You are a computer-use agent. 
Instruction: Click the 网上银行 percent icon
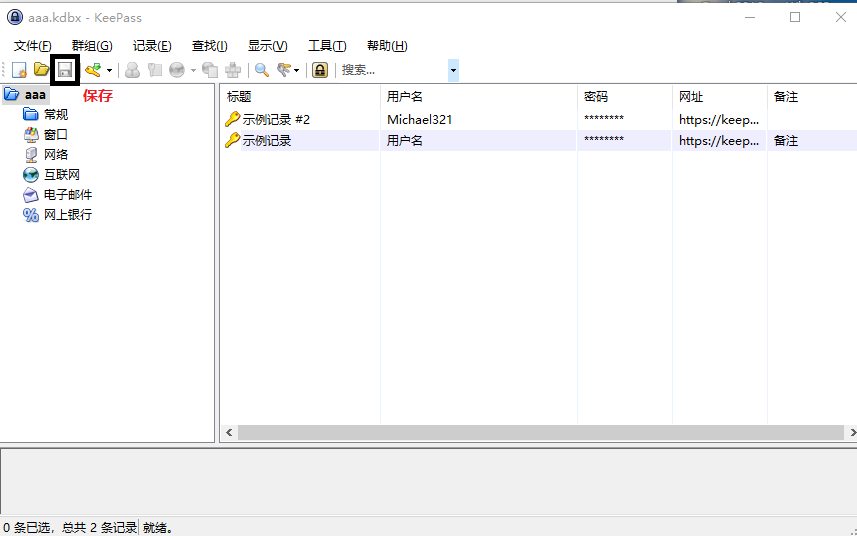[x=31, y=215]
